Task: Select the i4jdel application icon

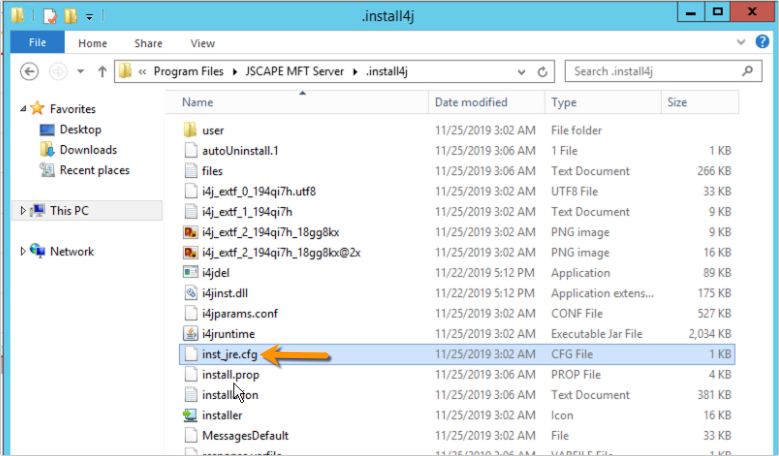Action: tap(192, 272)
